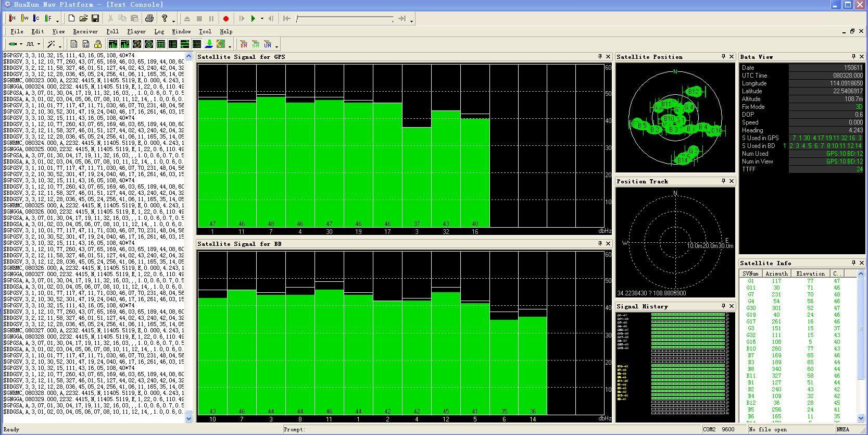Click the grey stop square in player toolbar
The height and width of the screenshot is (435, 868).
pyautogui.click(x=199, y=19)
